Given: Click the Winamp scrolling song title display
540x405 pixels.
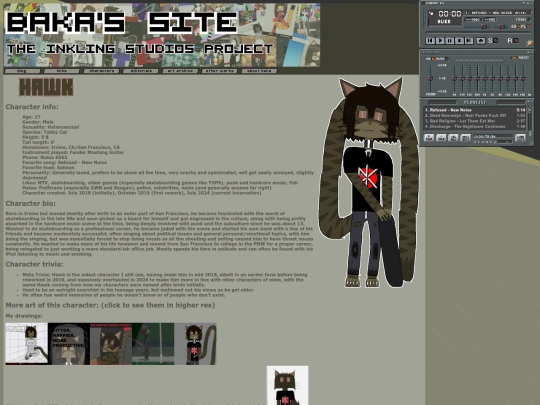Looking at the screenshot, I should pos(496,13).
